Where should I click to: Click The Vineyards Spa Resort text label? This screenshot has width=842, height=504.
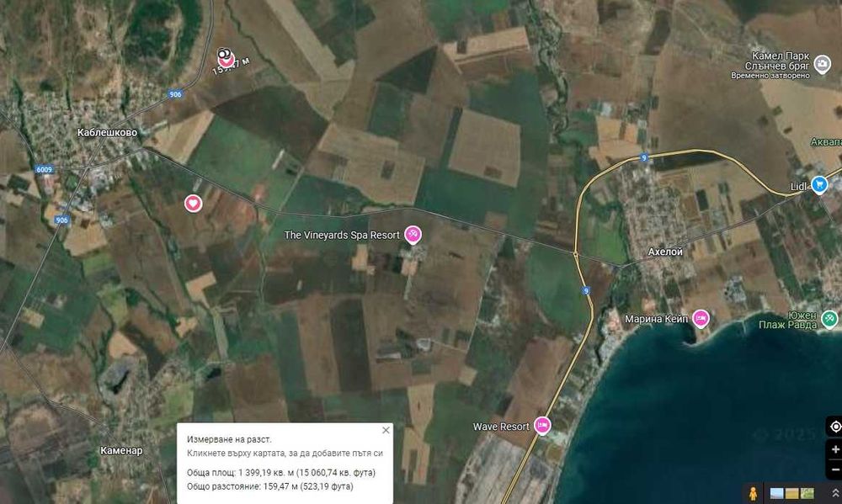pyautogui.click(x=342, y=235)
